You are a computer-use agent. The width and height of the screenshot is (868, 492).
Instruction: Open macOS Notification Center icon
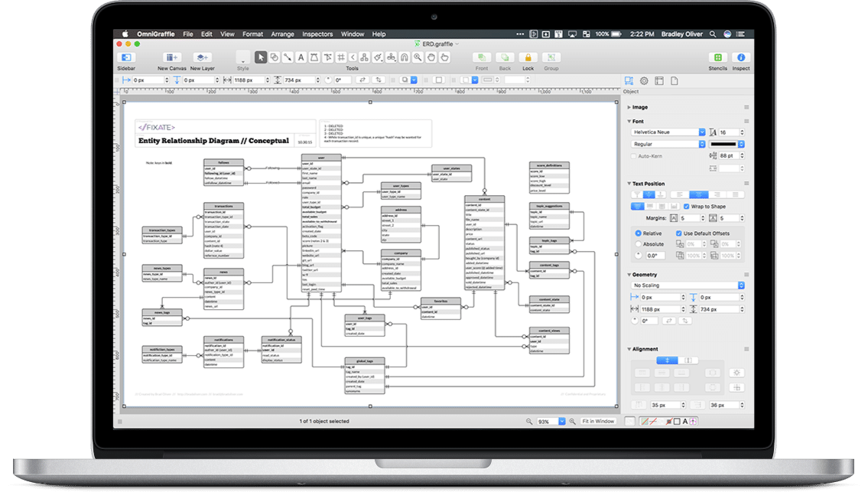click(x=741, y=34)
